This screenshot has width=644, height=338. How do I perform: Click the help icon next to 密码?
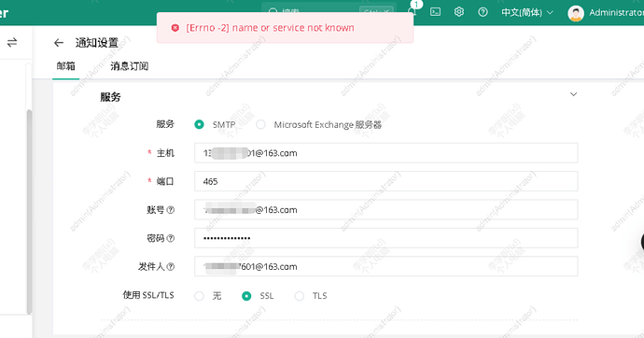coord(171,238)
